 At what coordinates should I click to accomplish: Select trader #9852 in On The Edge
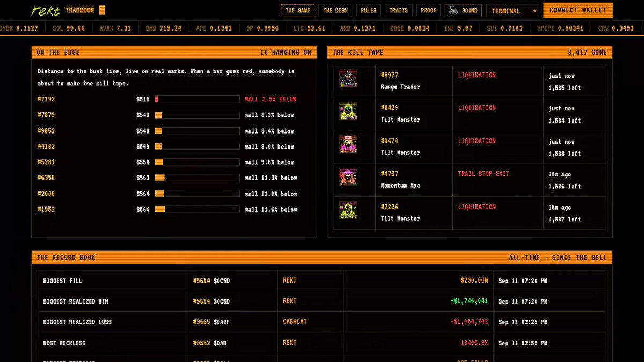tap(46, 131)
